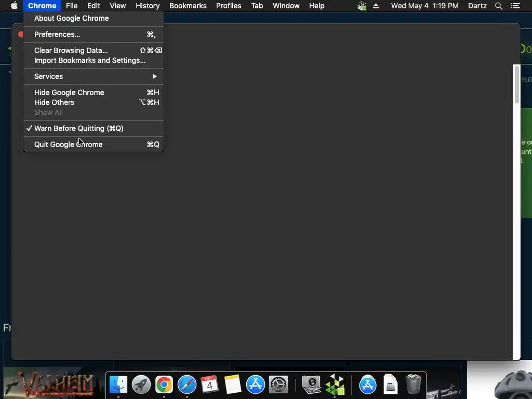Open the History menu

point(148,6)
